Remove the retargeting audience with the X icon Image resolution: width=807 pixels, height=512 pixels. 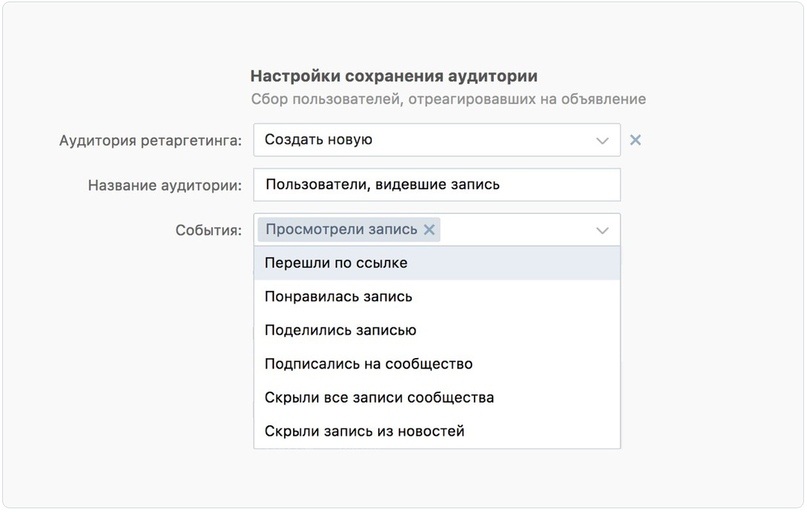click(x=635, y=140)
